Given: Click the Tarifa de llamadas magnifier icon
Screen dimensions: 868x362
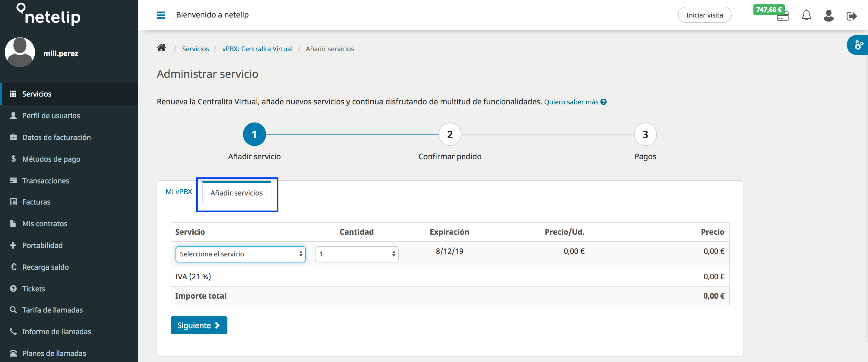Looking at the screenshot, I should (13, 310).
